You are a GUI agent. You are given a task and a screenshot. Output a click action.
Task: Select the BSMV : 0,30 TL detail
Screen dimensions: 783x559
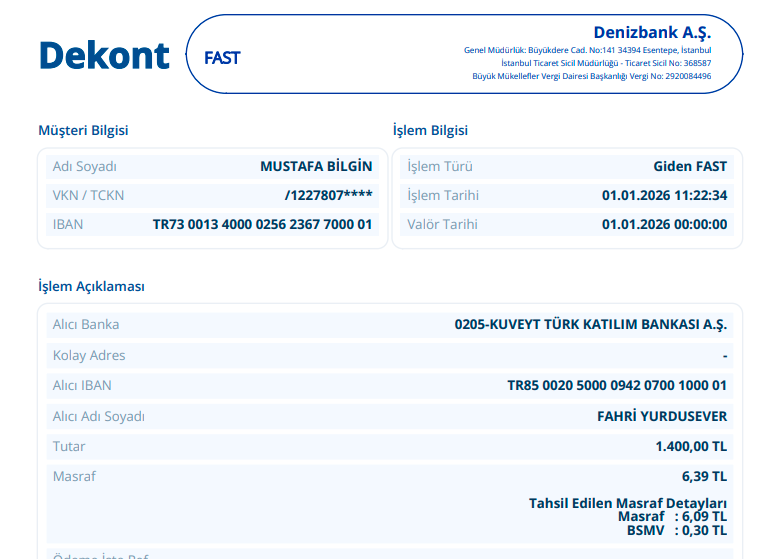677,531
